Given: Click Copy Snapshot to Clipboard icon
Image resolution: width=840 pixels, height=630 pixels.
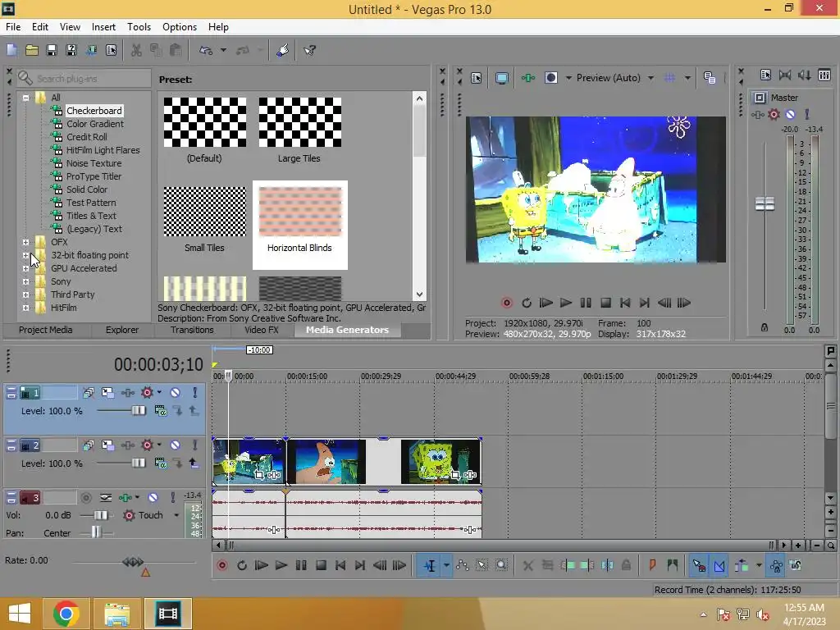Looking at the screenshot, I should (x=710, y=78).
